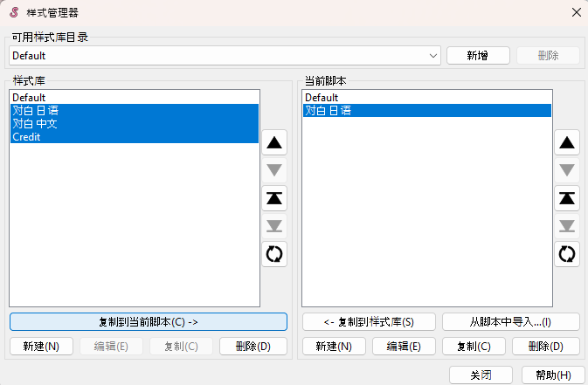Click 复制到当前脚本(C) button
Image resolution: width=588 pixels, height=385 pixels.
[149, 322]
